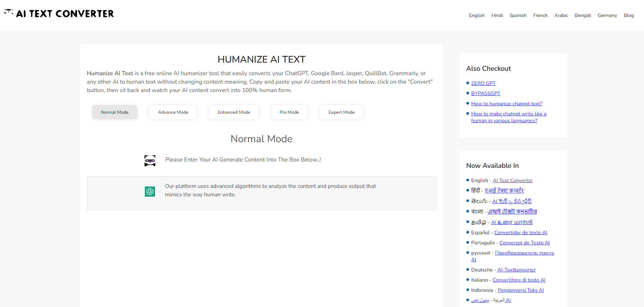Open the Hindi एआई टेक्स्ट कन्वर्टर link
Screen dimensions: 644x307
coord(504,191)
